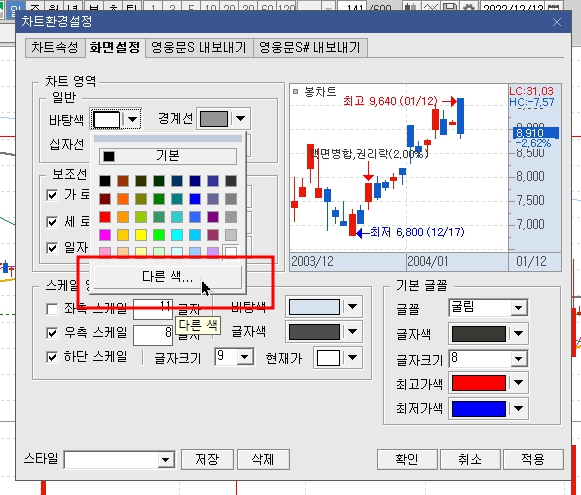Select the pure red palette swatch
The width and height of the screenshot is (581, 495).
pos(105,217)
